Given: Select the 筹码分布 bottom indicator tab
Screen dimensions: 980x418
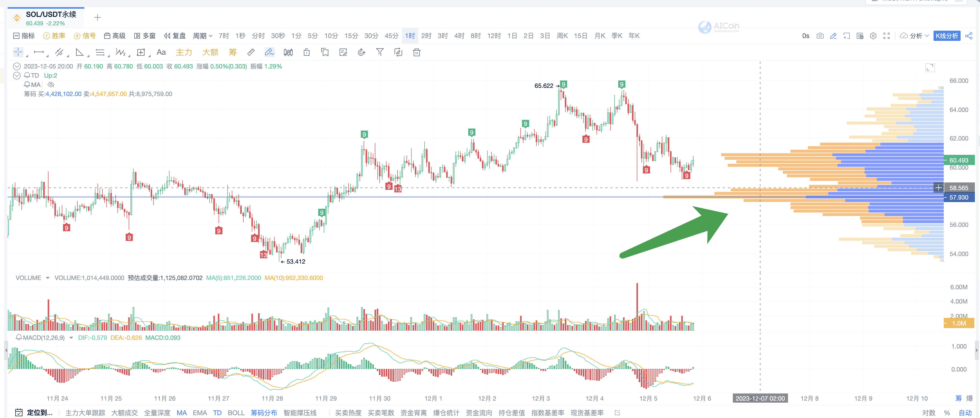Looking at the screenshot, I should (264, 413).
